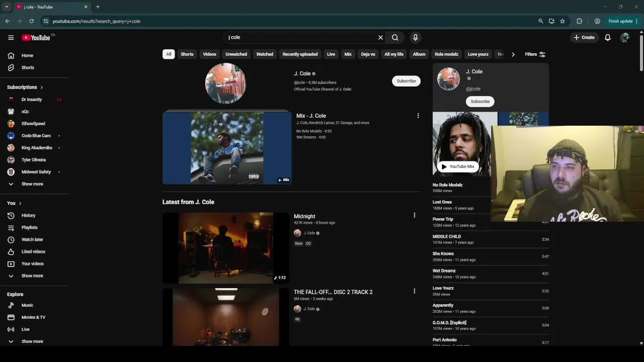
Task: Click the search magnifier button
Action: click(x=395, y=37)
